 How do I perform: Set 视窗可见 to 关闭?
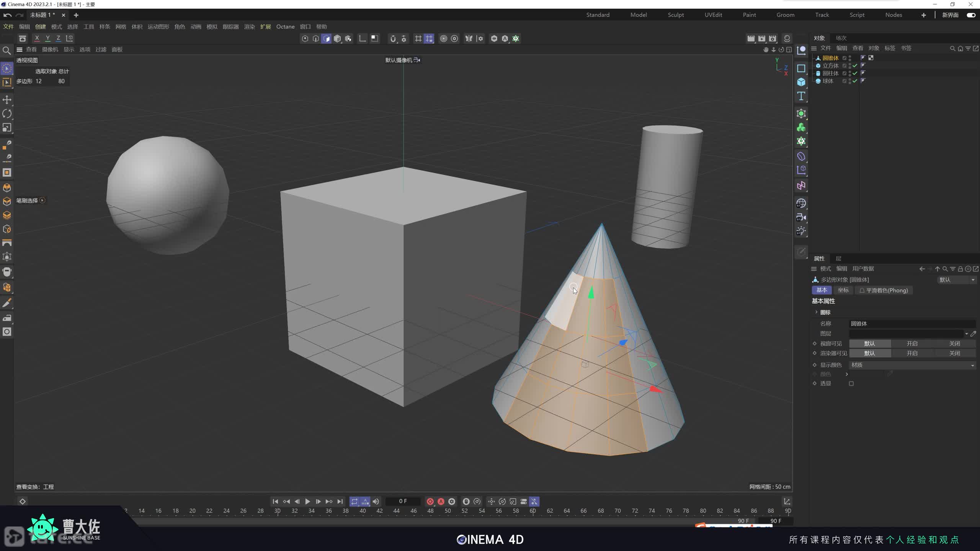tap(954, 344)
